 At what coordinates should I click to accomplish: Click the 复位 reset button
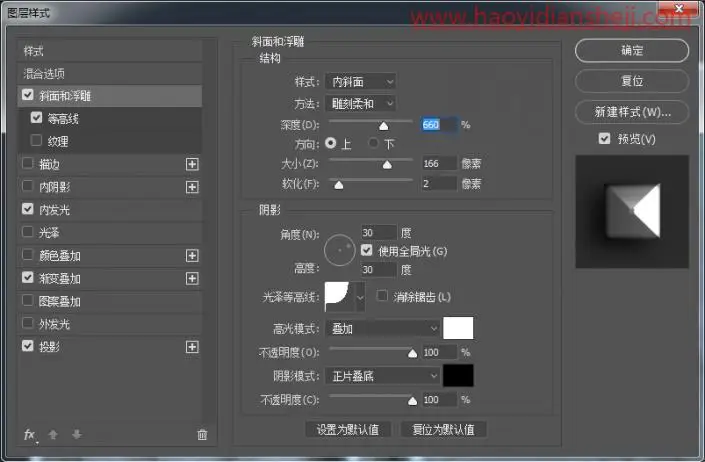click(x=632, y=81)
